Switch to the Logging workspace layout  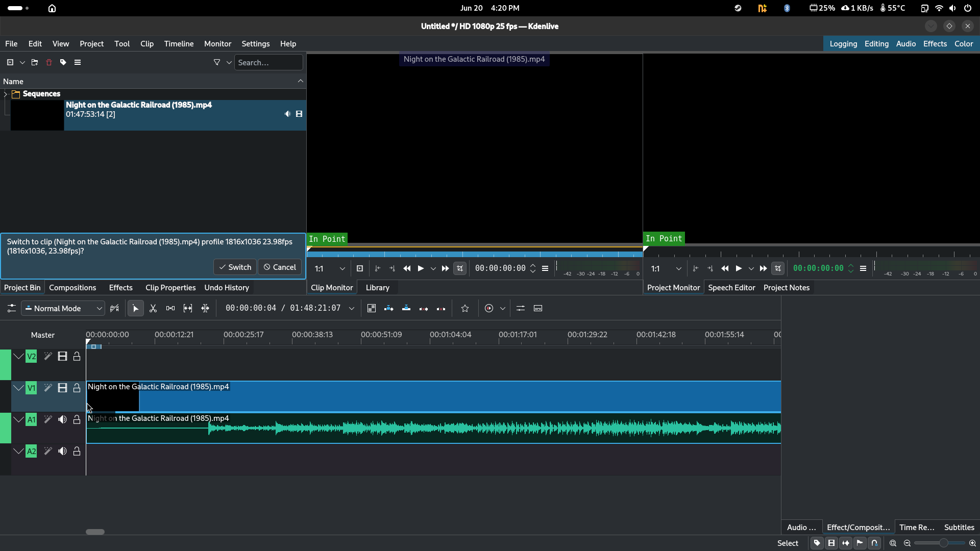(x=843, y=44)
